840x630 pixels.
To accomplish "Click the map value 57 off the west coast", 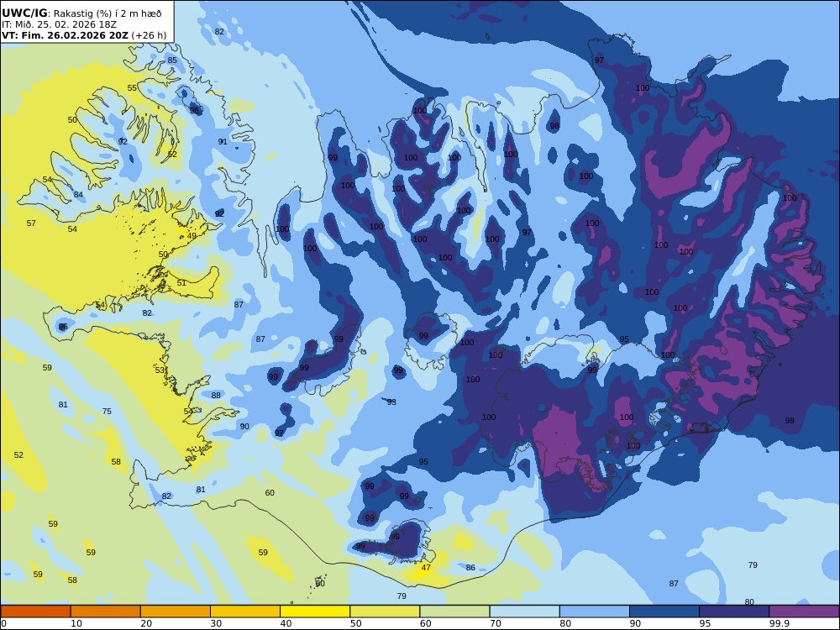I will coord(31,223).
